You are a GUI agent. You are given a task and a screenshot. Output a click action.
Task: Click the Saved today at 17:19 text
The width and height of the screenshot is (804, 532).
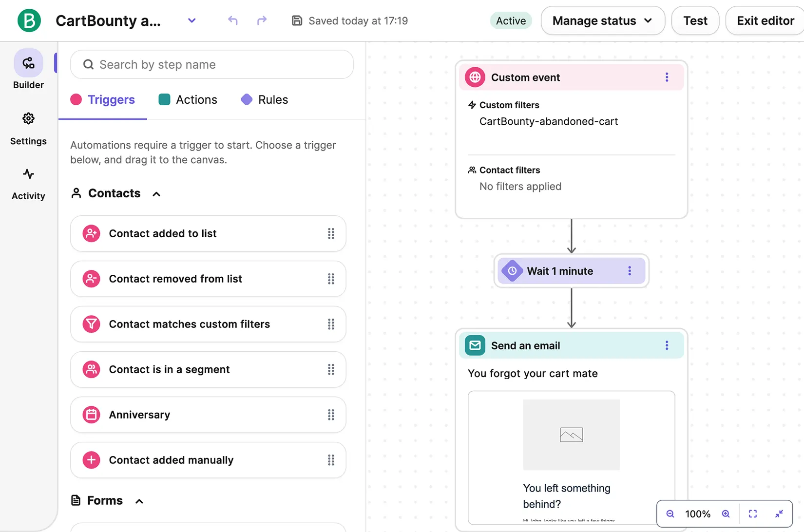coord(358,20)
